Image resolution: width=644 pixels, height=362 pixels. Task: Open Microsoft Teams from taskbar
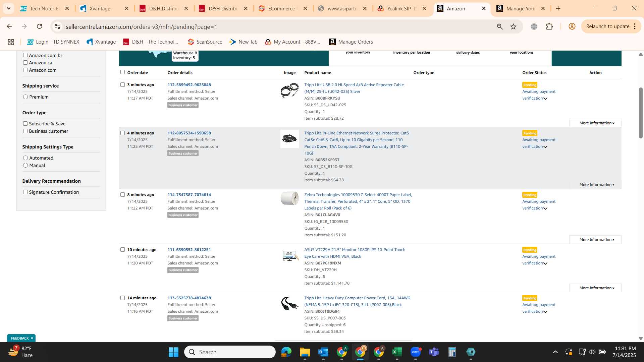[434, 352]
